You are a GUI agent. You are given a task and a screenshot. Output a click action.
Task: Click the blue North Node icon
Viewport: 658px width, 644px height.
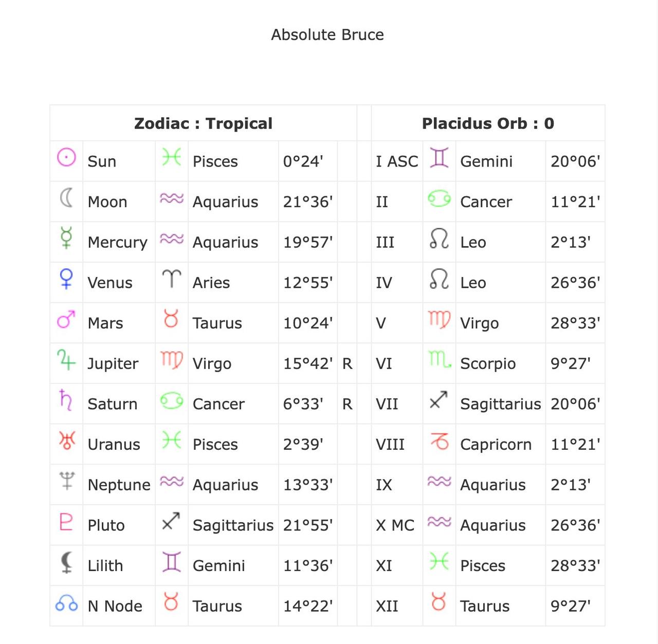(x=66, y=603)
